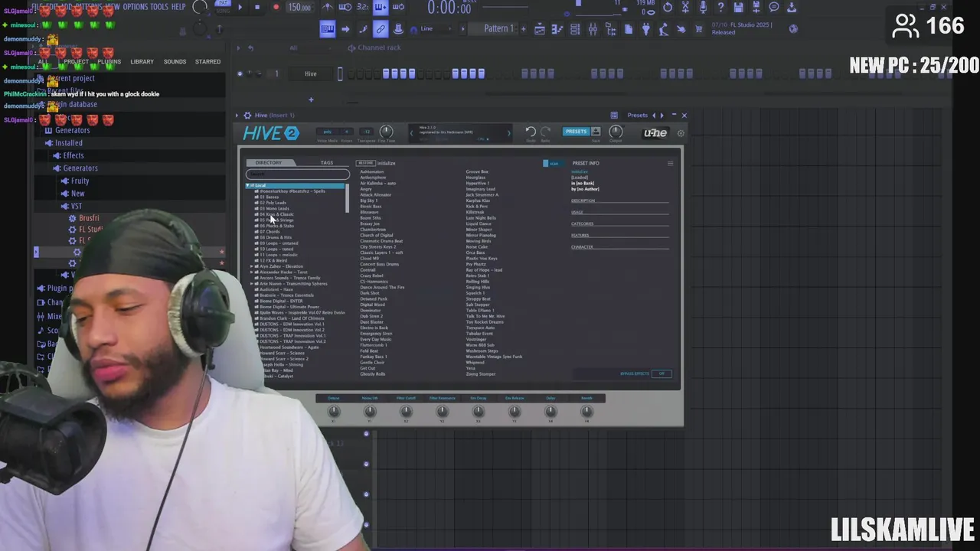Add new pattern with plus button
Screen dimensions: 980x551
coord(524,29)
